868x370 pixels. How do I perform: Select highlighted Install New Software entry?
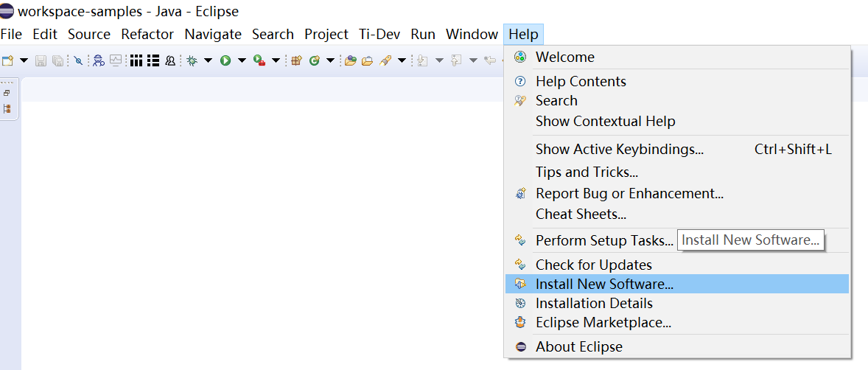tap(678, 285)
